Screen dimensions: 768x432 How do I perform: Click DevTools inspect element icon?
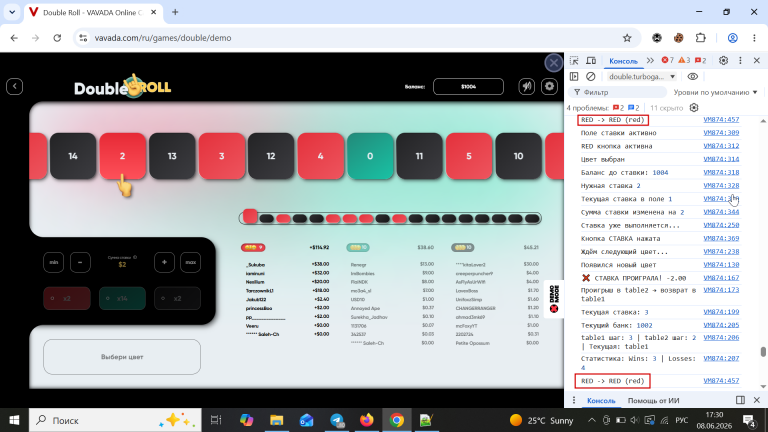pyautogui.click(x=574, y=61)
